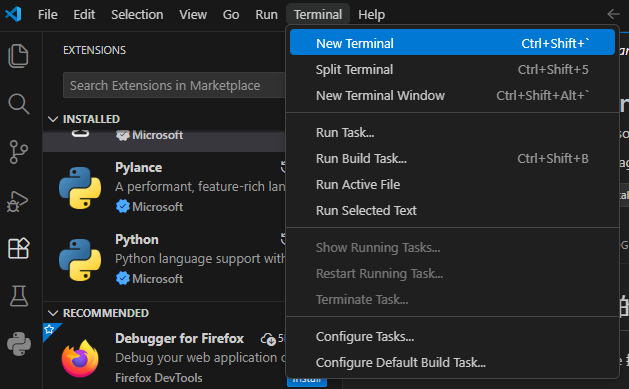The image size is (629, 389).
Task: Select Configure Default Build Task...
Action: [452, 363]
